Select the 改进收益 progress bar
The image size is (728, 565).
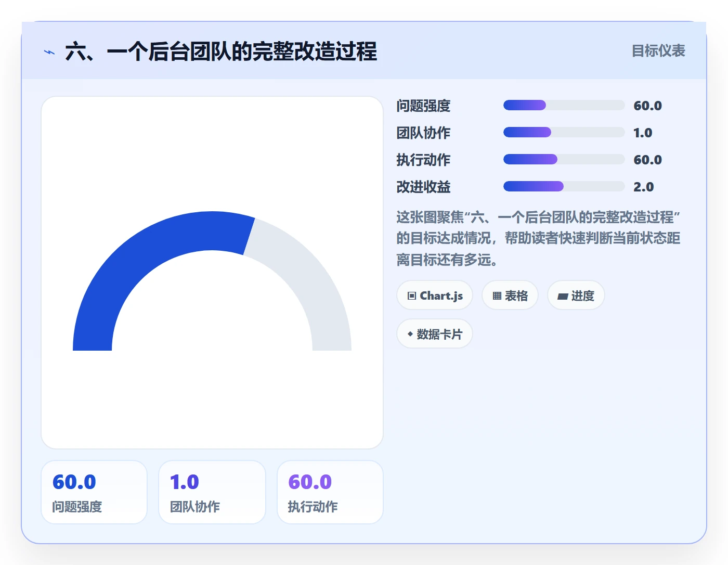coord(564,186)
